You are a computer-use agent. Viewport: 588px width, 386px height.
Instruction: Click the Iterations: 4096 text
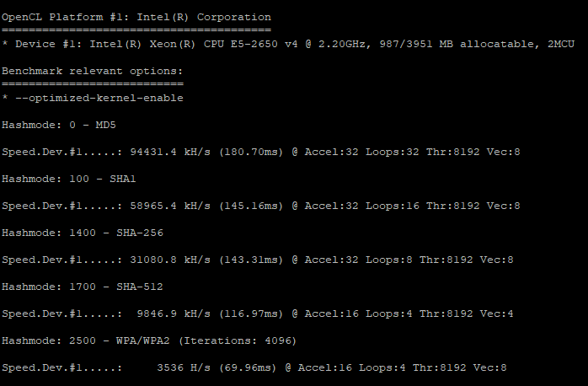point(238,341)
